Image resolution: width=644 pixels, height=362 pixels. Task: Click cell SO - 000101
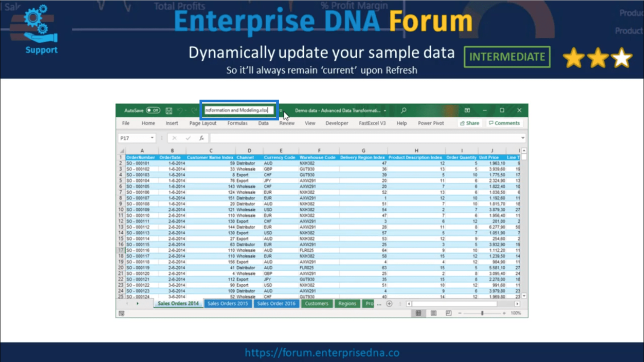(x=141, y=163)
